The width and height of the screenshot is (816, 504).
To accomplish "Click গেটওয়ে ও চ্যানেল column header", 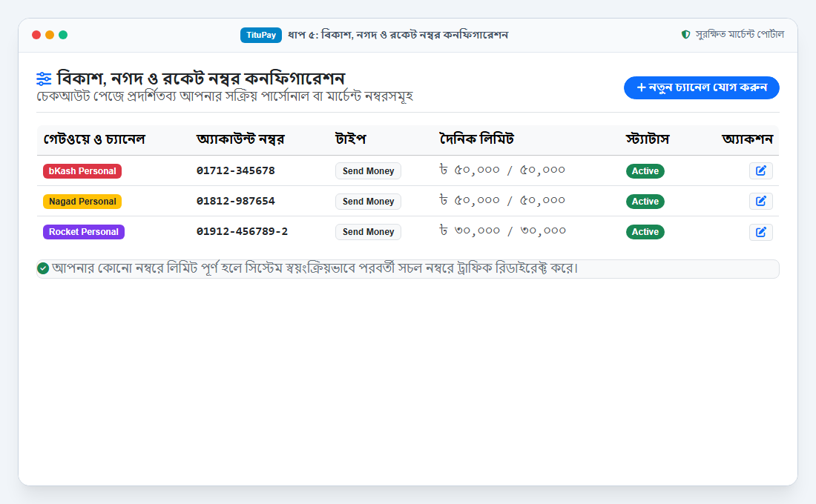I will (94, 139).
